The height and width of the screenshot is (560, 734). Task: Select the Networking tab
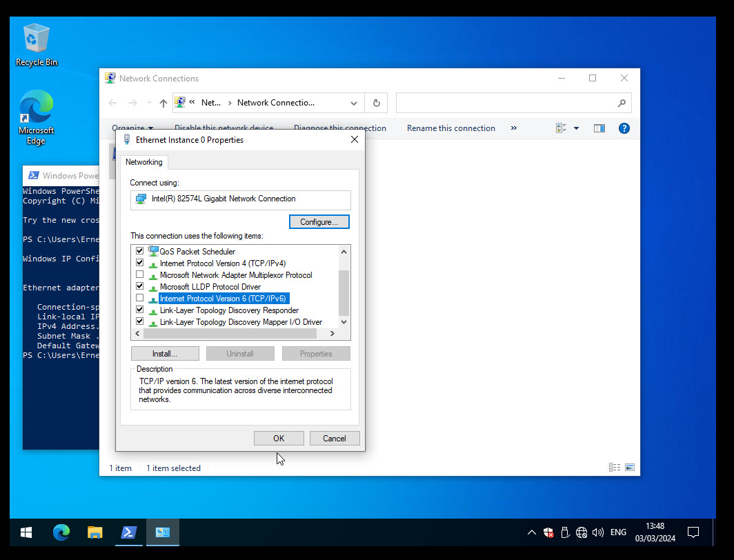coord(143,162)
